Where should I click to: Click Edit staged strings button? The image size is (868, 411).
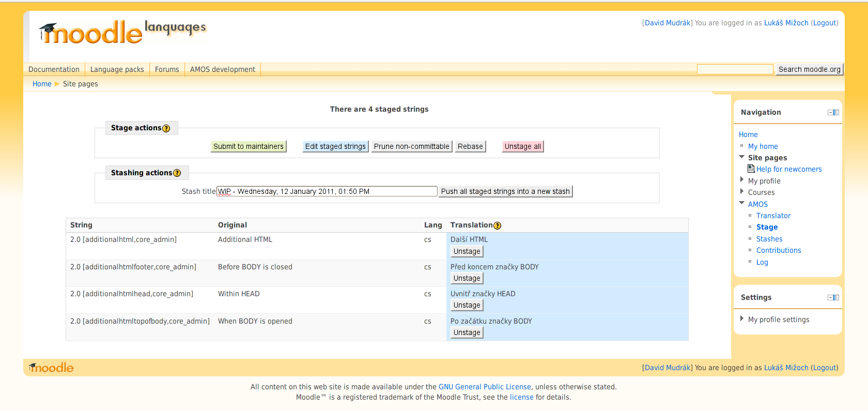pyautogui.click(x=335, y=146)
